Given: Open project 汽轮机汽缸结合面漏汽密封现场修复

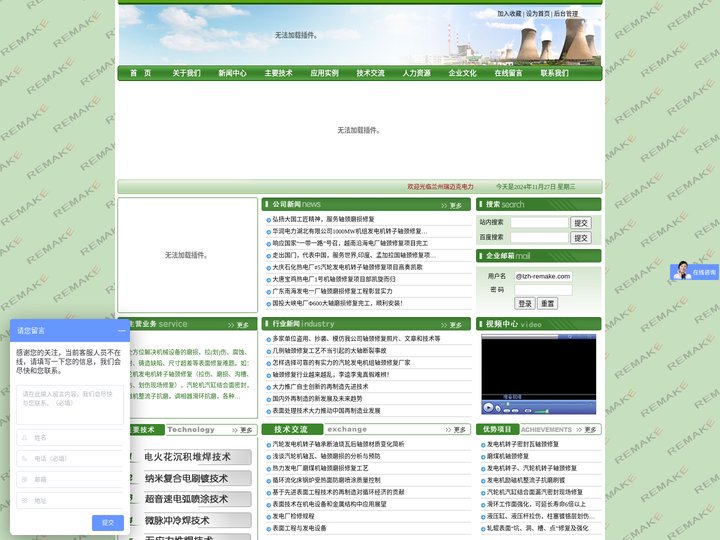Looking at the screenshot, I should [x=534, y=492].
